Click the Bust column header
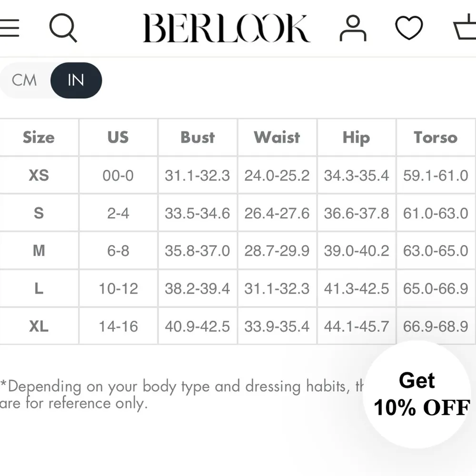This screenshot has height=476, width=476. pos(197,138)
